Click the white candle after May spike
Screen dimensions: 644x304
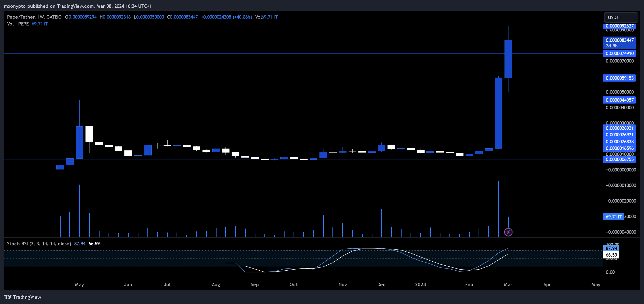[x=89, y=134]
